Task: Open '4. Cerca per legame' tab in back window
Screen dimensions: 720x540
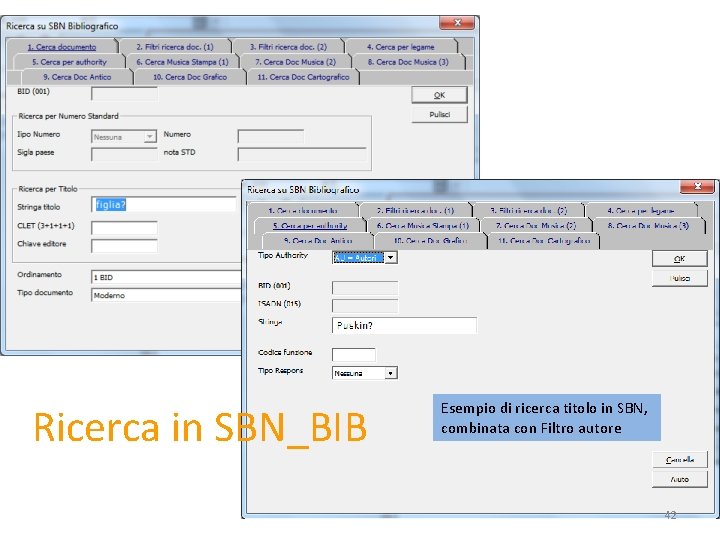Action: [x=400, y=47]
